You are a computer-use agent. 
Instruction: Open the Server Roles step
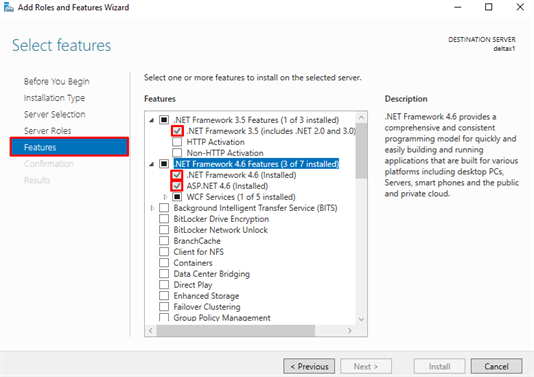tap(48, 131)
